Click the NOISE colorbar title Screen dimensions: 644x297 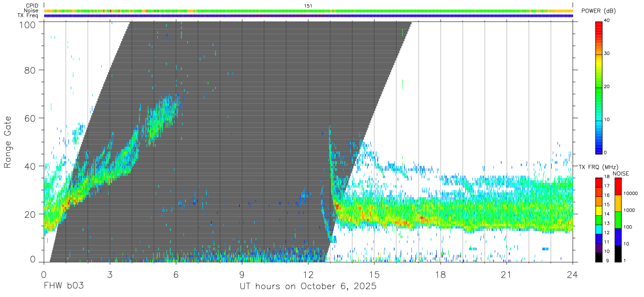[x=620, y=173]
